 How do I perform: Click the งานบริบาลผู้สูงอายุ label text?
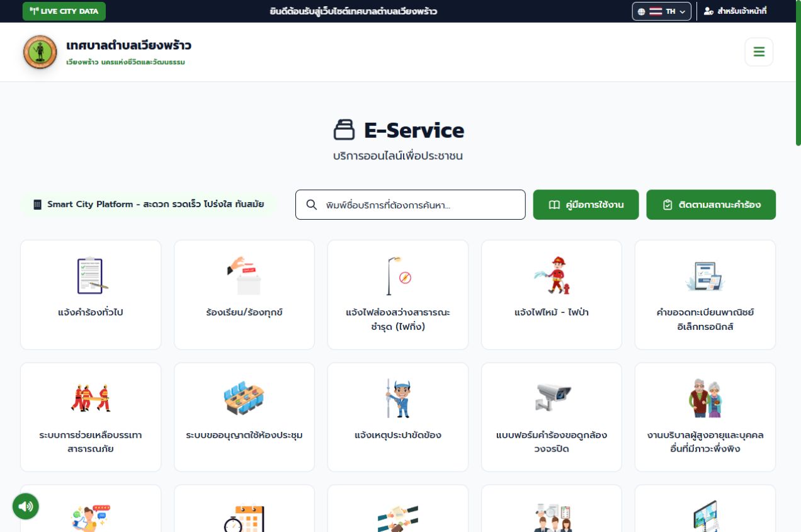click(x=705, y=442)
